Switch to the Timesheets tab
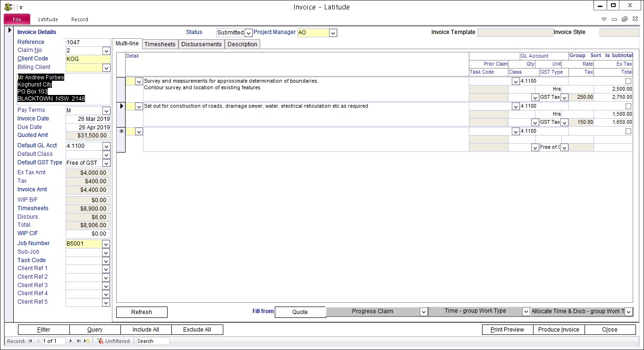Screen dimensions: 644x350 [160, 44]
